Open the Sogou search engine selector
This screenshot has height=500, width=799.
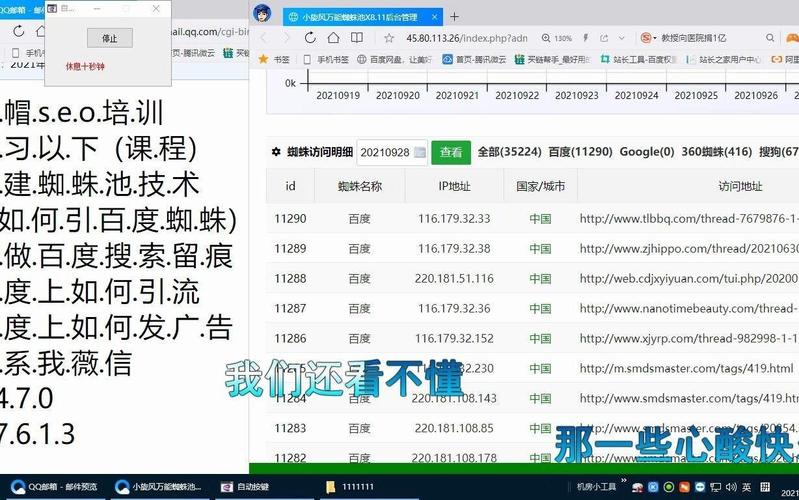tap(648, 38)
